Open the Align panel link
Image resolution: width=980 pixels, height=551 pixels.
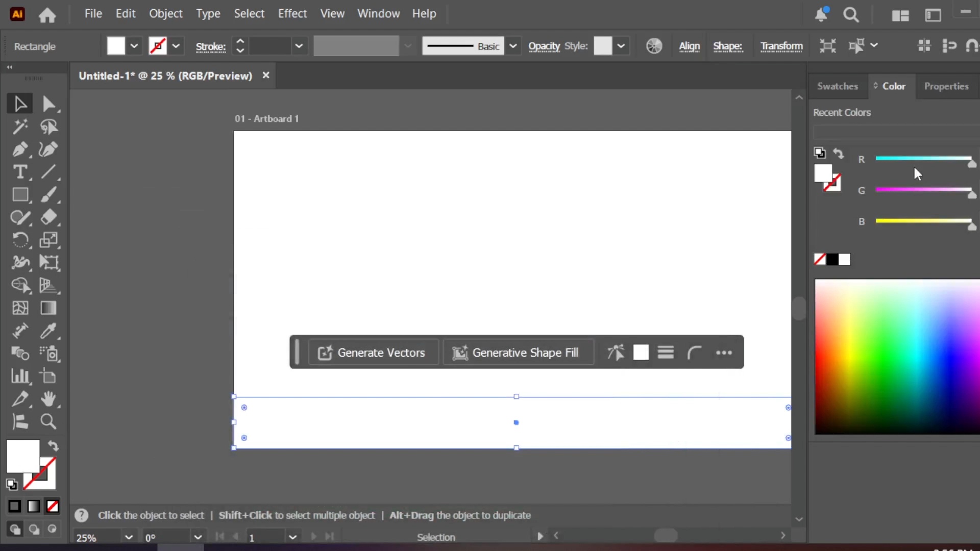coord(689,46)
